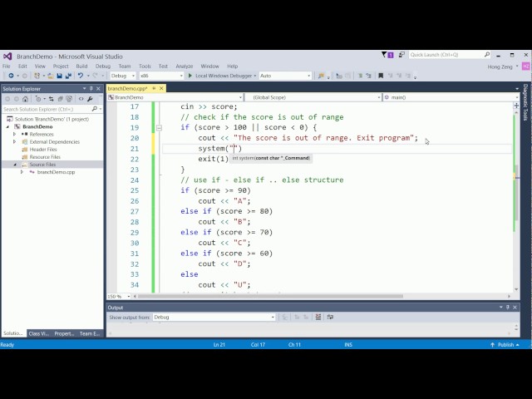Open the Tools menu

pos(145,66)
